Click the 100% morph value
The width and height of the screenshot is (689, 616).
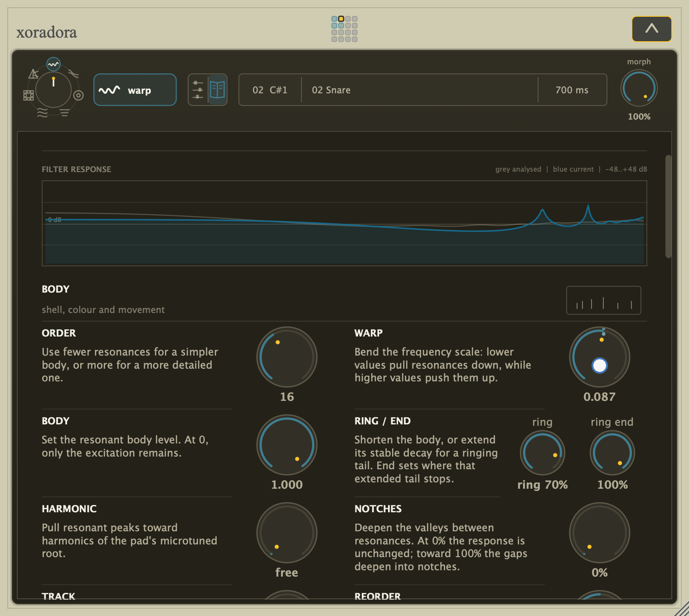(639, 116)
